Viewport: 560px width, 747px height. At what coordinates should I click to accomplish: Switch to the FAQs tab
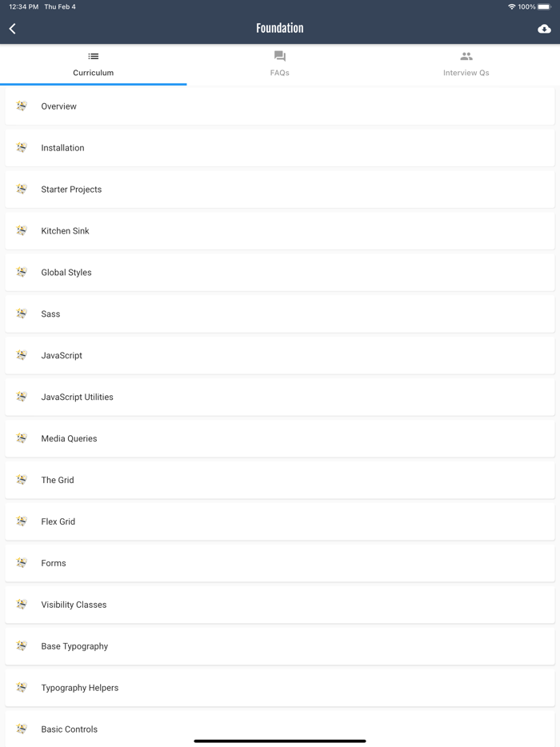tap(279, 64)
